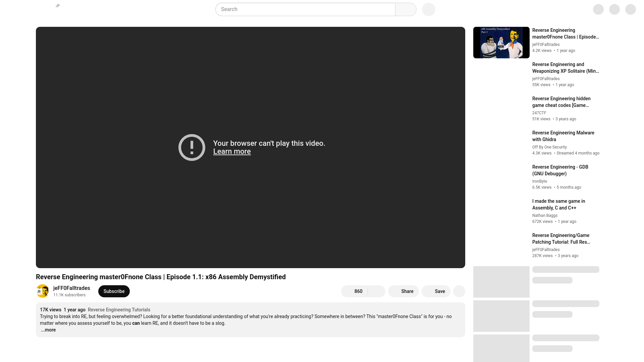The image size is (644, 362).
Task: Click the jeFF0Falltrades channel name link
Action: pyautogui.click(x=72, y=288)
